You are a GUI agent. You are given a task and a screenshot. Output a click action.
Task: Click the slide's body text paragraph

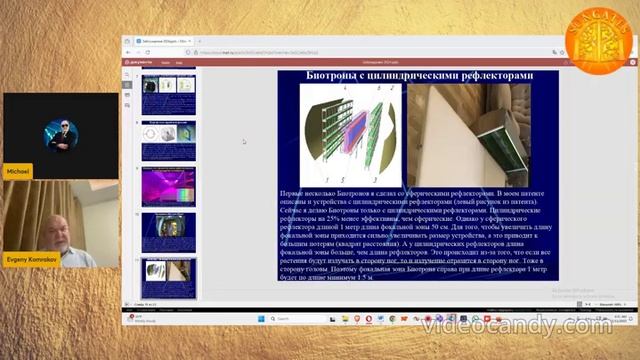coord(416,235)
